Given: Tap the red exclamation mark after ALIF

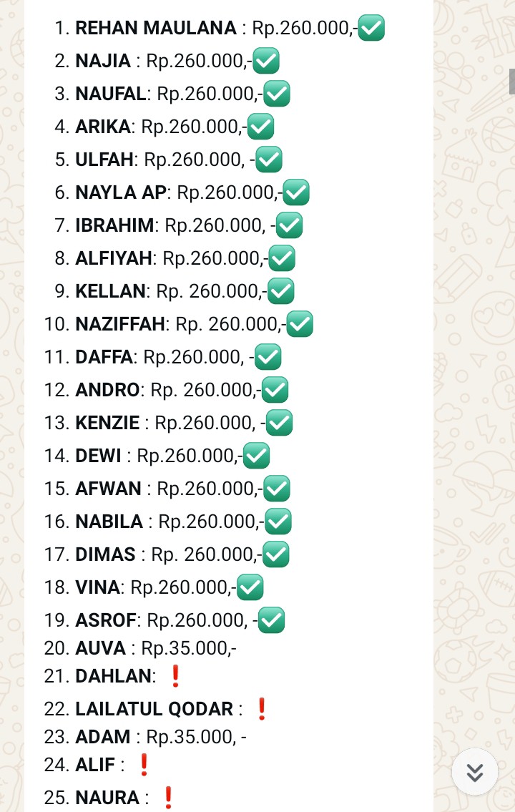Looking at the screenshot, I should pos(144,765).
